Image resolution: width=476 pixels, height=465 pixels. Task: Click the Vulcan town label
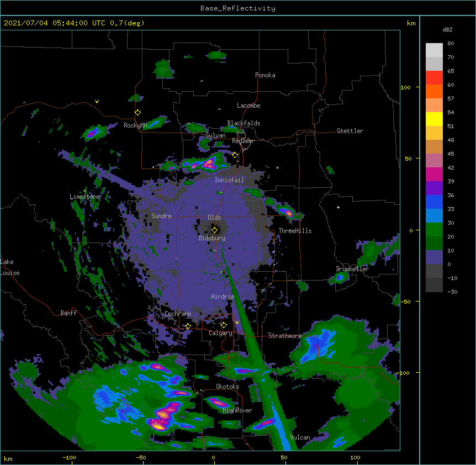pyautogui.click(x=300, y=437)
